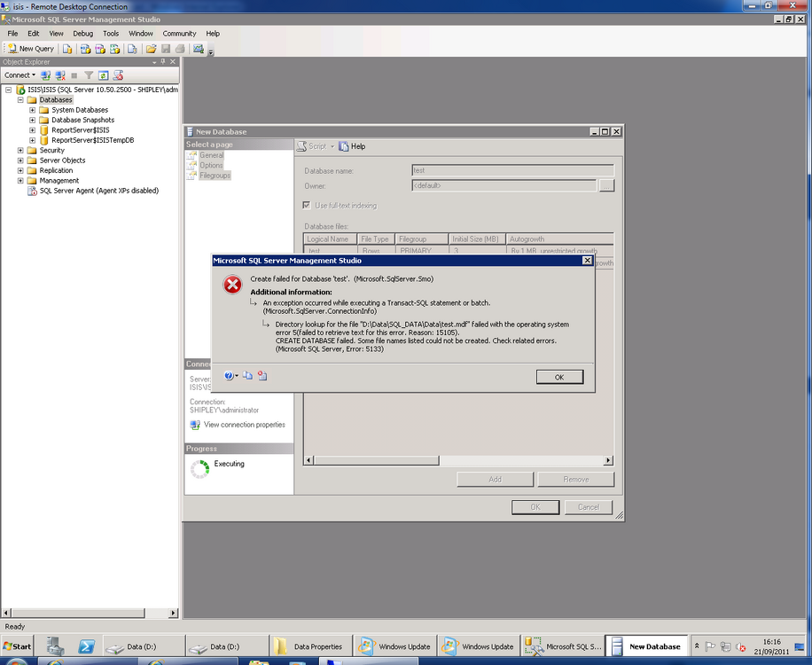Open the Edit menu
The height and width of the screenshot is (665, 812).
[x=34, y=34]
